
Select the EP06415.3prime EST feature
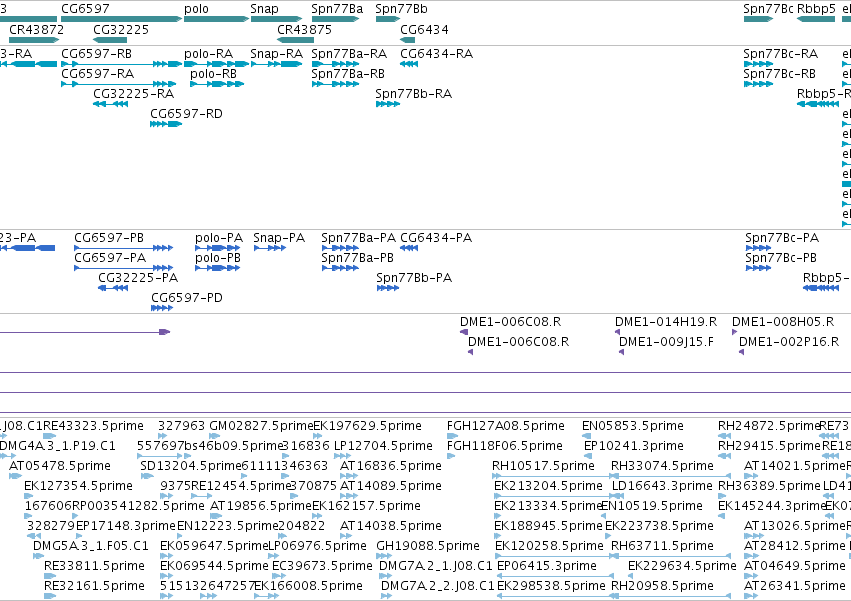pos(555,576)
